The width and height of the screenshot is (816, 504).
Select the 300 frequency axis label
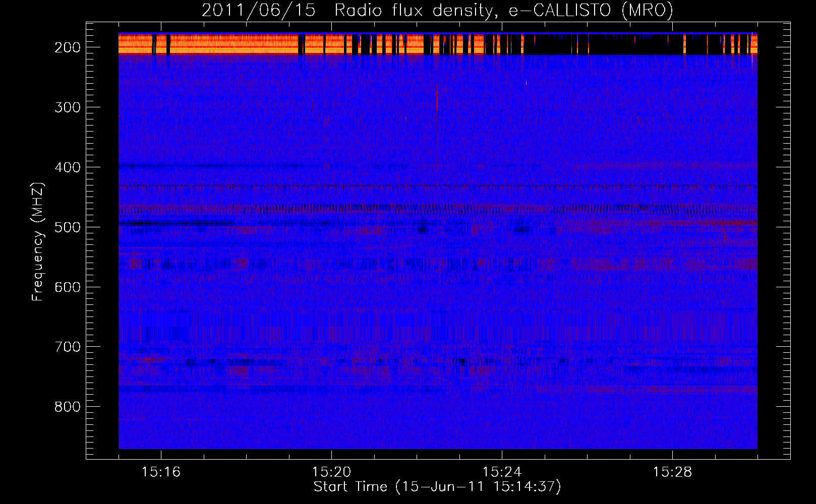(x=68, y=107)
